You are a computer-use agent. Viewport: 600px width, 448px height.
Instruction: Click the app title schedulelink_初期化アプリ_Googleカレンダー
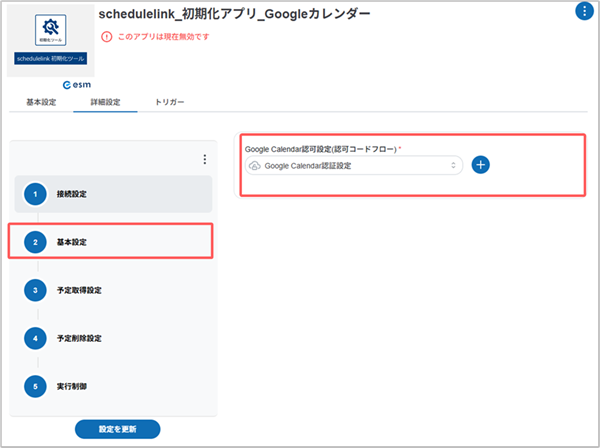coord(234,14)
